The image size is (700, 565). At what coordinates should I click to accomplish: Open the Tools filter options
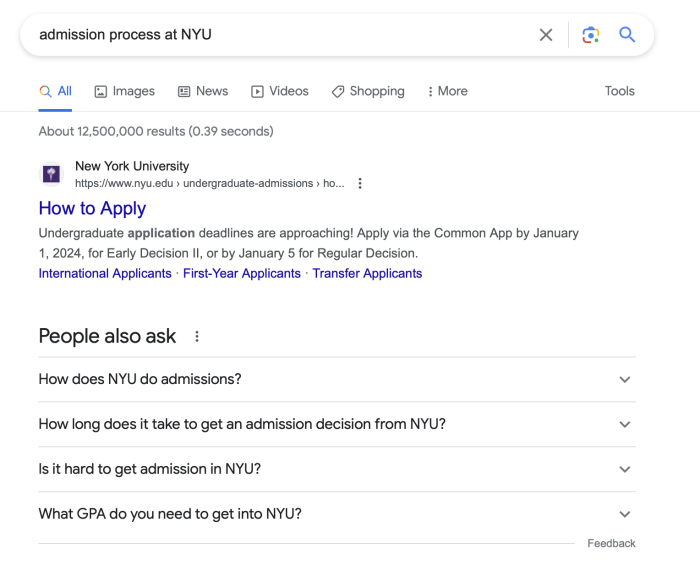(x=619, y=91)
